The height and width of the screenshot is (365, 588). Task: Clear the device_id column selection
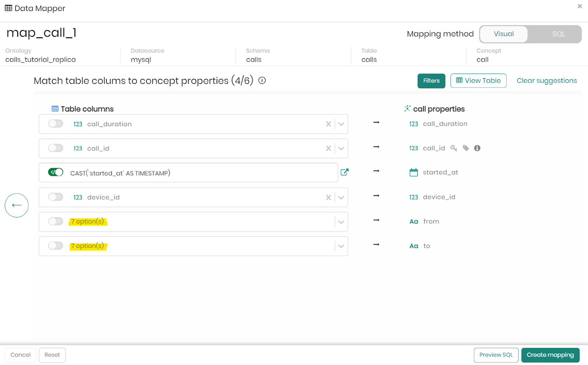click(328, 198)
